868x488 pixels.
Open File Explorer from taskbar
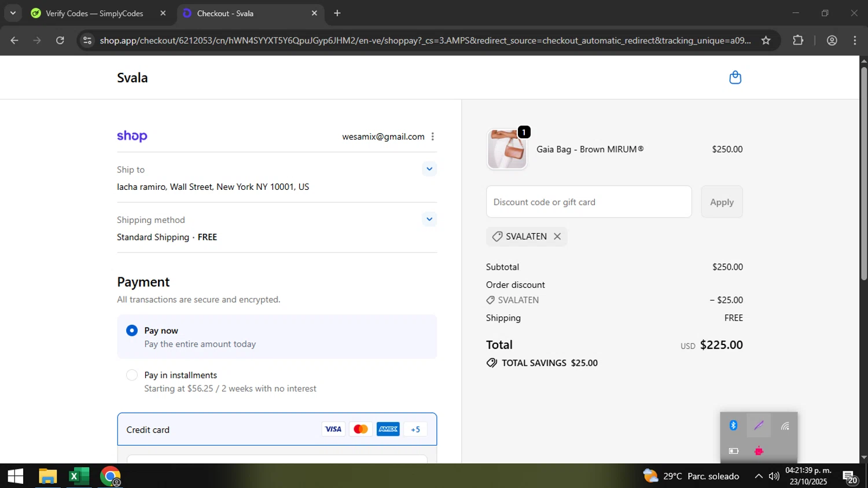coord(47,476)
